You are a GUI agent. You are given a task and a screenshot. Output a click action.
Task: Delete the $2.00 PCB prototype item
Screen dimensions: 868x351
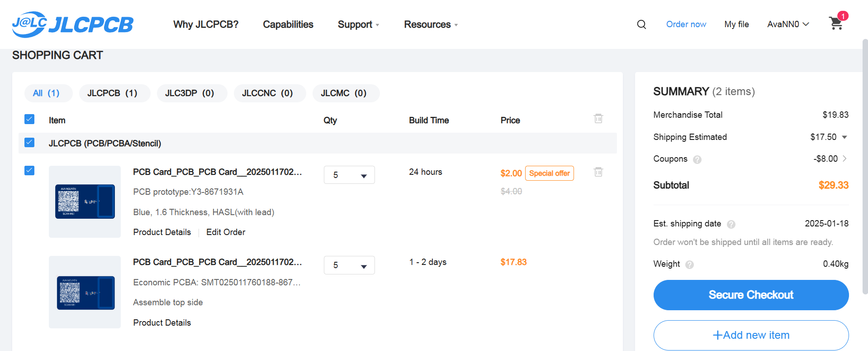pos(598,172)
